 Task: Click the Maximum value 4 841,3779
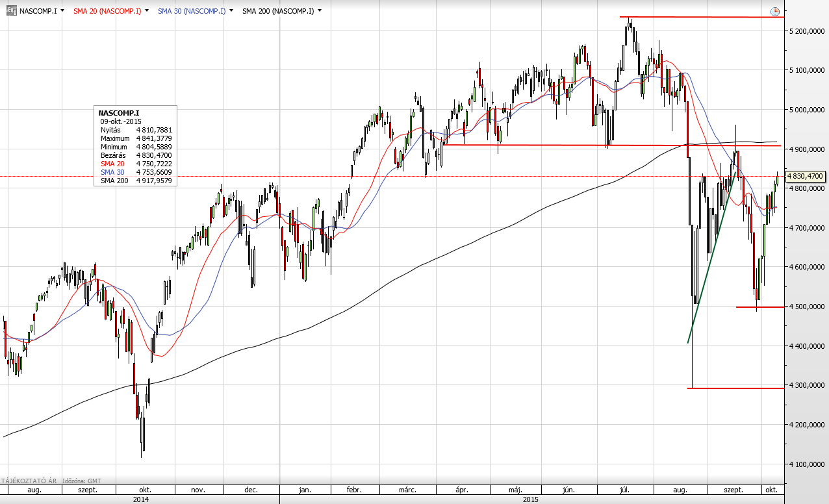pyautogui.click(x=155, y=138)
